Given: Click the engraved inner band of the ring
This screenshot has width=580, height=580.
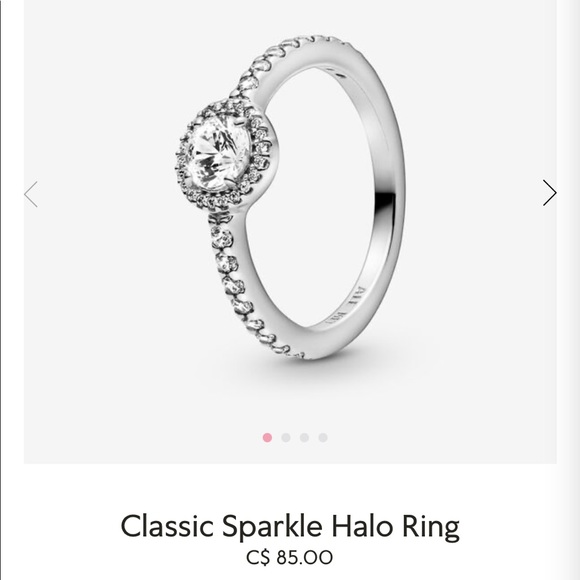Looking at the screenshot, I should point(346,305).
